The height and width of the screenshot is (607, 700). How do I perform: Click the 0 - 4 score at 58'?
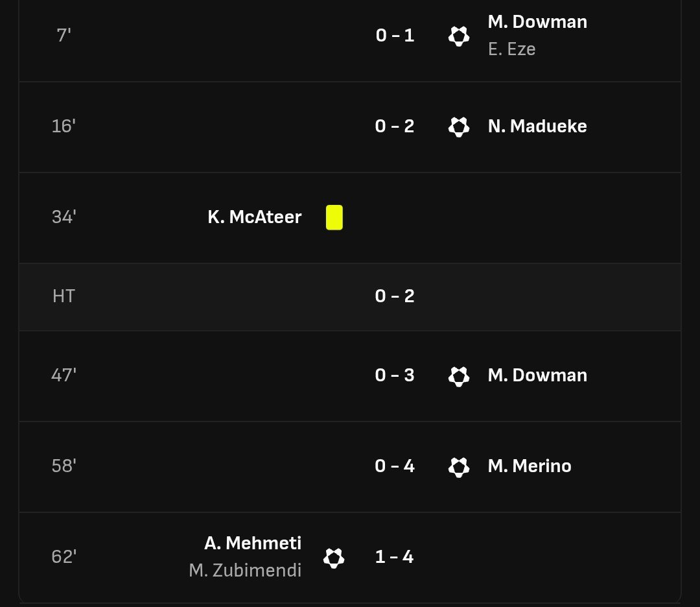(x=395, y=466)
